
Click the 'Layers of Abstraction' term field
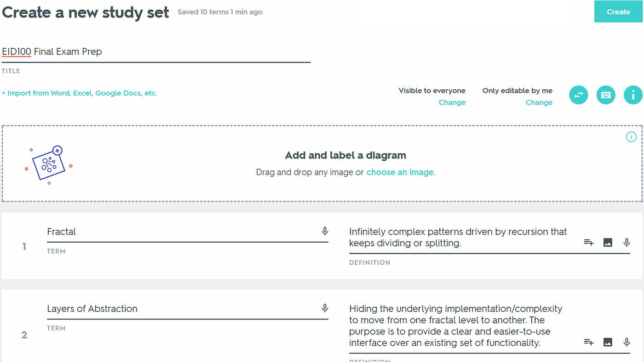click(x=182, y=309)
